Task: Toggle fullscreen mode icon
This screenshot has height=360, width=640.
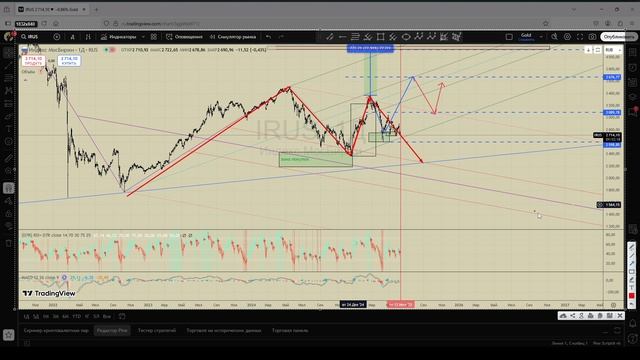Action: point(580,37)
